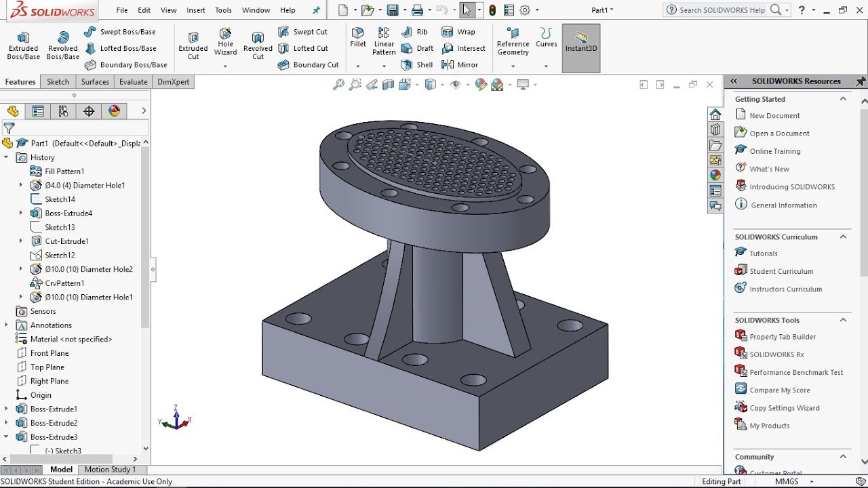Open the Tutorials link
Viewport: 868px width, 488px height.
764,253
